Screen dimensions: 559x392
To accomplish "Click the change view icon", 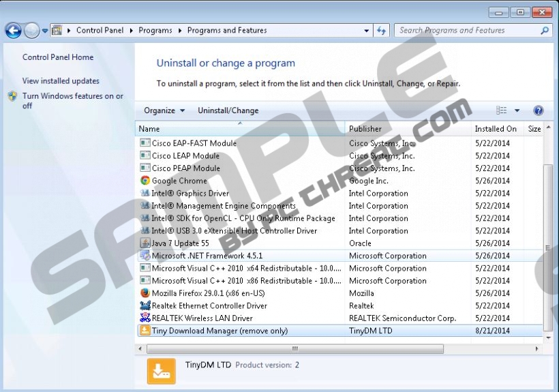I will (x=502, y=110).
